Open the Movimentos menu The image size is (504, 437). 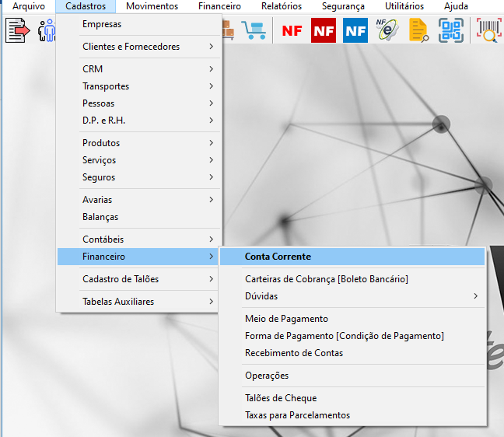(x=152, y=6)
